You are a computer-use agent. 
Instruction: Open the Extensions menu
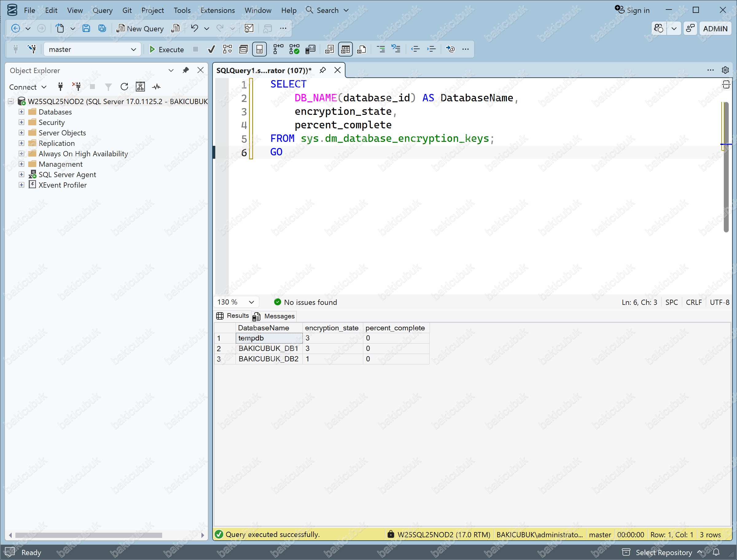tap(217, 10)
